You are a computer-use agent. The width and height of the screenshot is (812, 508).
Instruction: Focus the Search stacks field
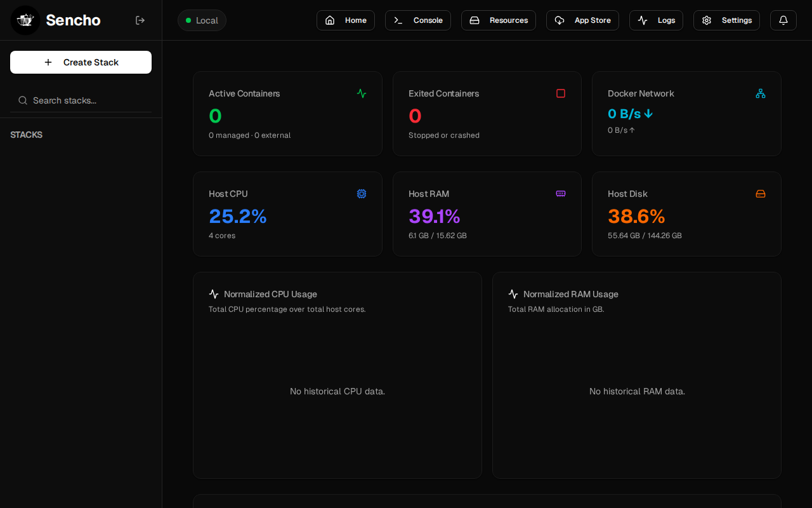81,100
